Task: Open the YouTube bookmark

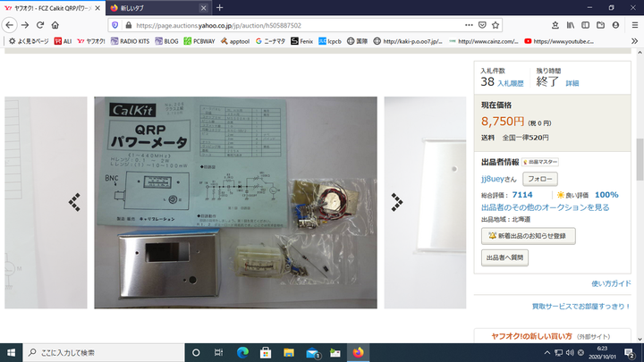Action: [559, 41]
